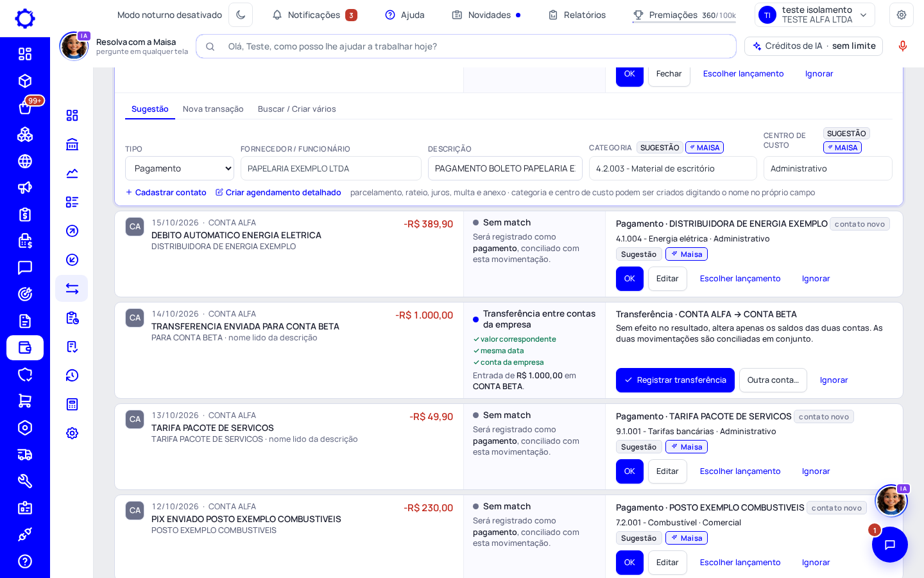924x578 pixels.
Task: Click the red microphone icon
Action: [903, 46]
